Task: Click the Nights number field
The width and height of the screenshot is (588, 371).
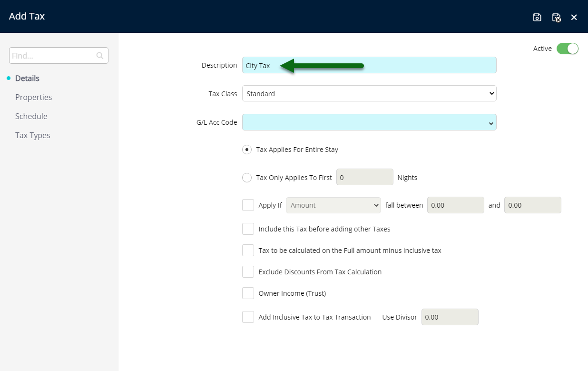Action: [x=365, y=177]
